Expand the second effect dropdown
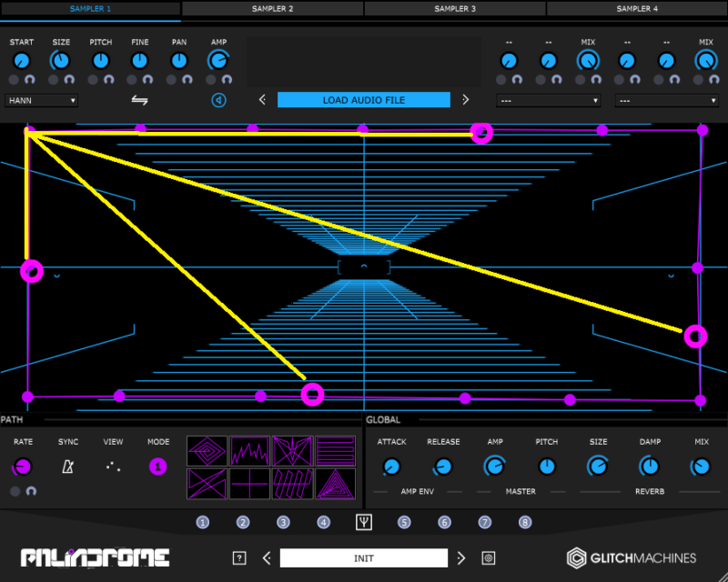 click(x=666, y=100)
